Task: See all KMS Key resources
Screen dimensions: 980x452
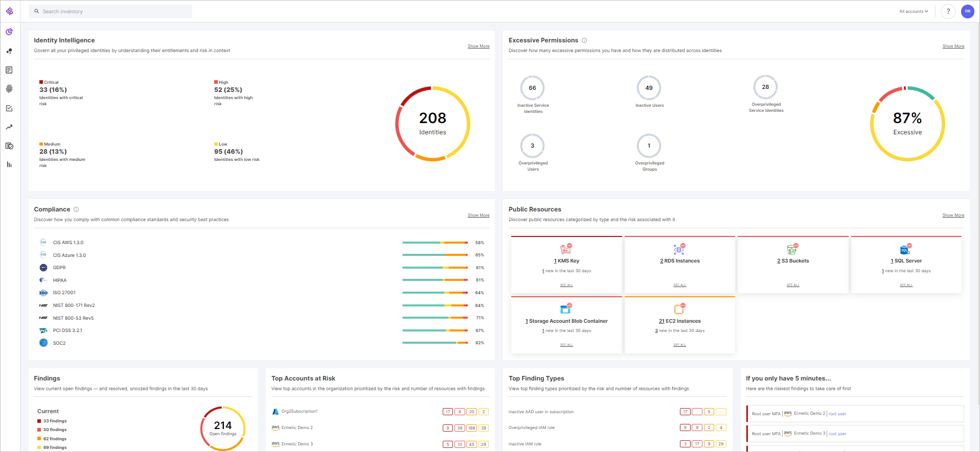Action: click(x=566, y=285)
